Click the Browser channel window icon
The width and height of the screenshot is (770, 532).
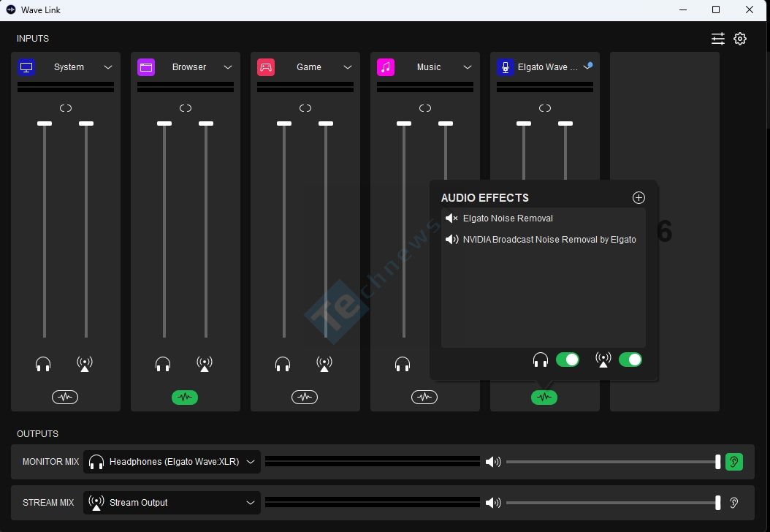pyautogui.click(x=146, y=67)
